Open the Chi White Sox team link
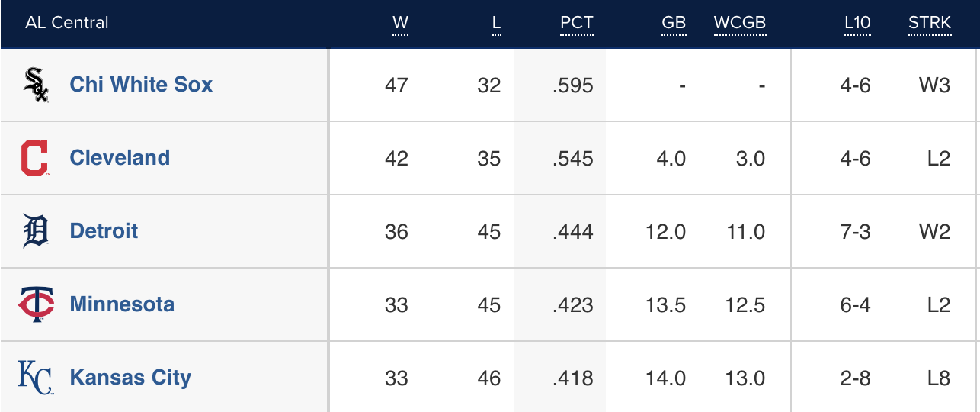Screen dimensions: 980x412 [x=141, y=85]
